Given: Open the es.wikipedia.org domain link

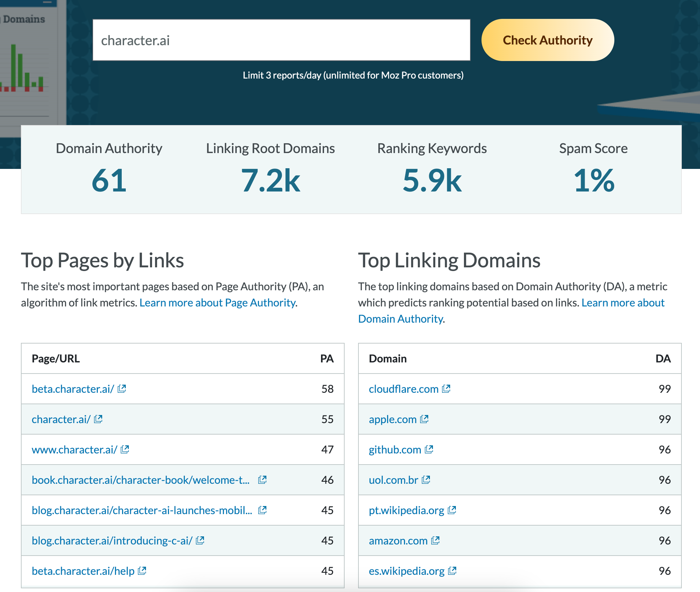Looking at the screenshot, I should tap(407, 571).
